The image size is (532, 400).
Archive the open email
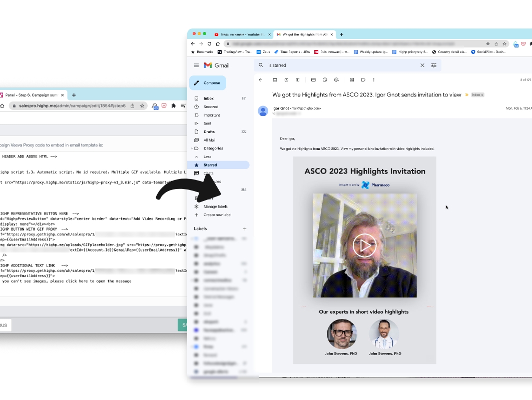[275, 79]
